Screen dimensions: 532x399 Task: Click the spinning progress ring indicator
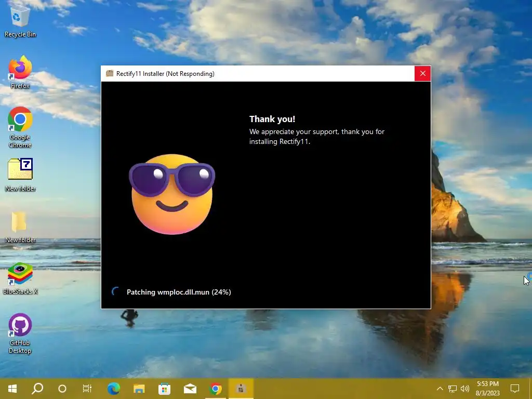[x=116, y=291]
